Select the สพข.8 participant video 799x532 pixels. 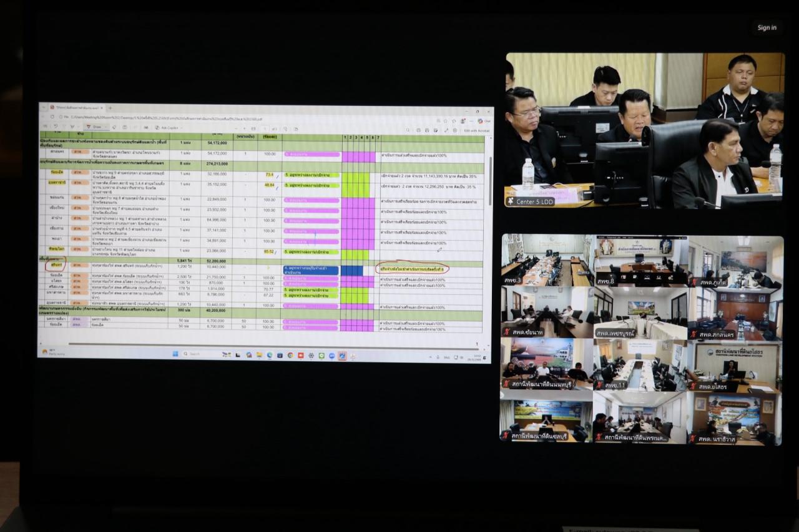[640, 260]
